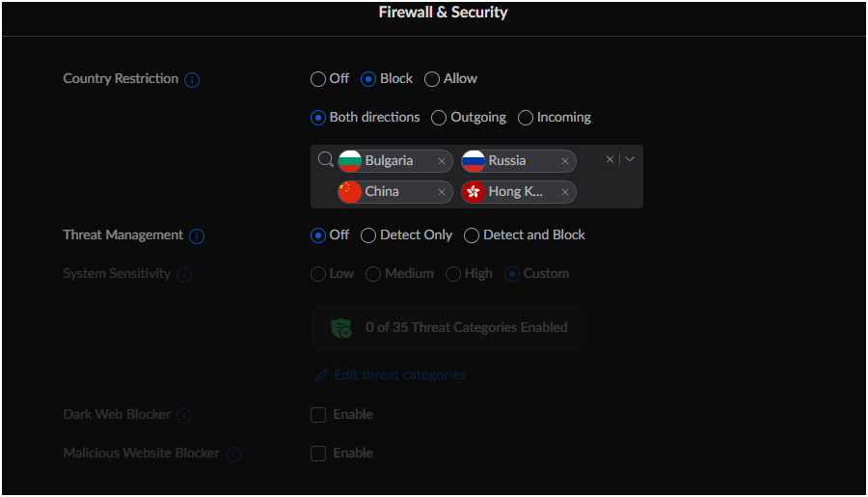Click the Threat Management info icon
This screenshot has height=497, width=868.
click(x=197, y=235)
